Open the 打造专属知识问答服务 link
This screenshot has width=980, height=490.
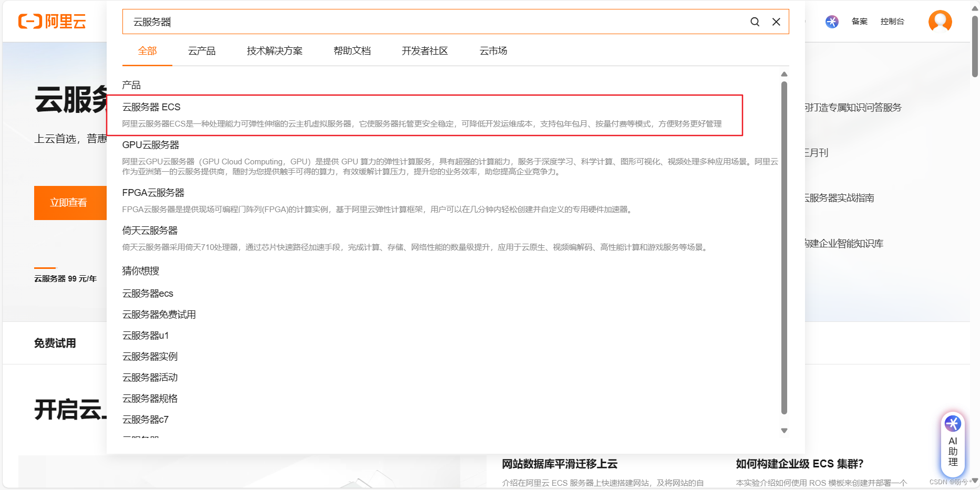click(853, 108)
